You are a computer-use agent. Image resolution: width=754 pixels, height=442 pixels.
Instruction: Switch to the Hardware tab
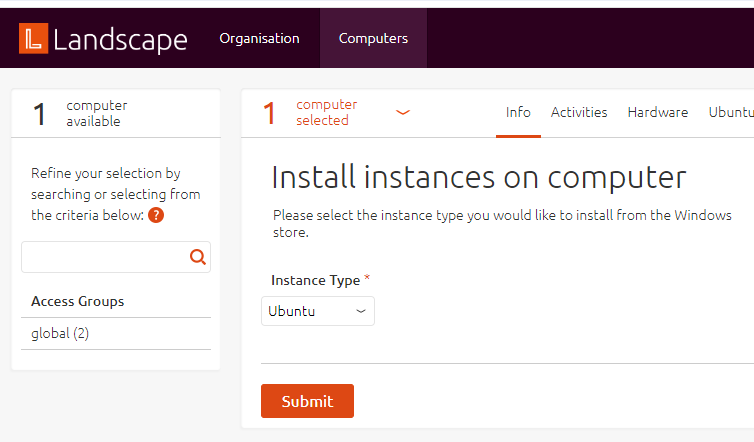[x=657, y=113]
